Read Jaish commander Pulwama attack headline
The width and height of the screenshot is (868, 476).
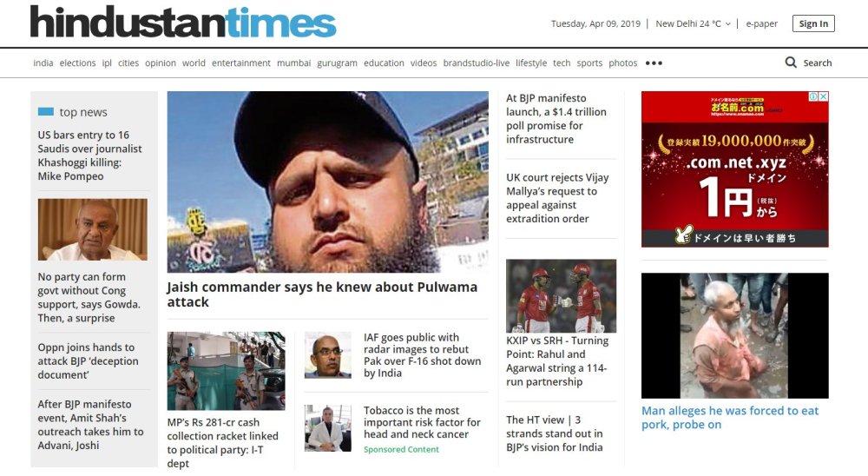point(322,294)
